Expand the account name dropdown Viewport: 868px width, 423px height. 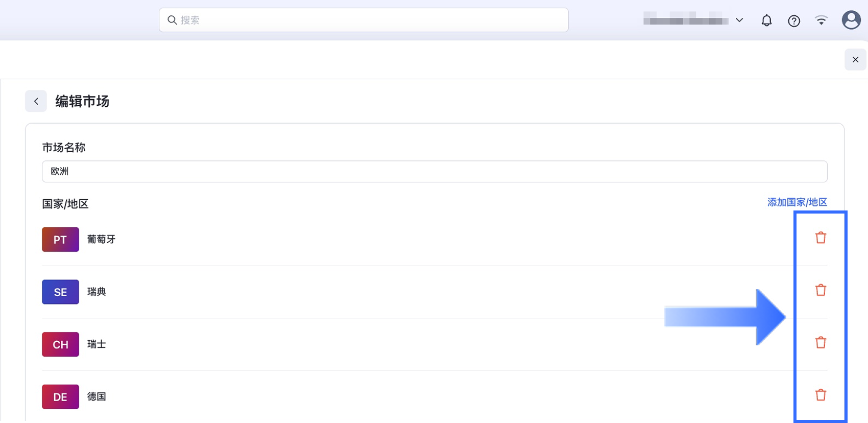[739, 20]
